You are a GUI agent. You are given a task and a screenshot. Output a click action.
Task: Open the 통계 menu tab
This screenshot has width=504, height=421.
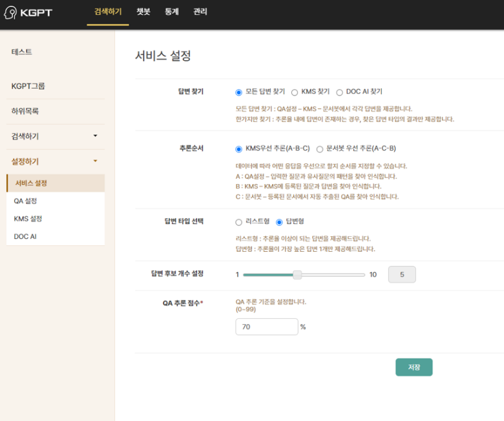(172, 12)
